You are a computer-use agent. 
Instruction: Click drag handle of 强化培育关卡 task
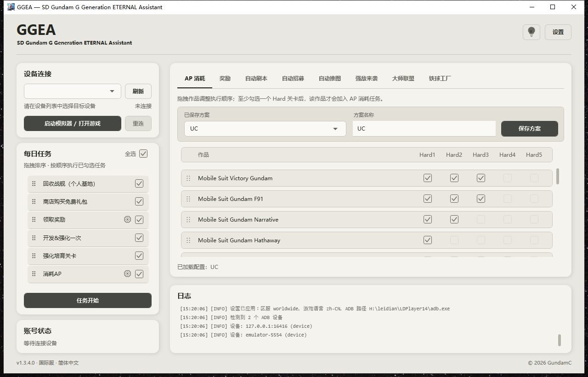(34, 256)
